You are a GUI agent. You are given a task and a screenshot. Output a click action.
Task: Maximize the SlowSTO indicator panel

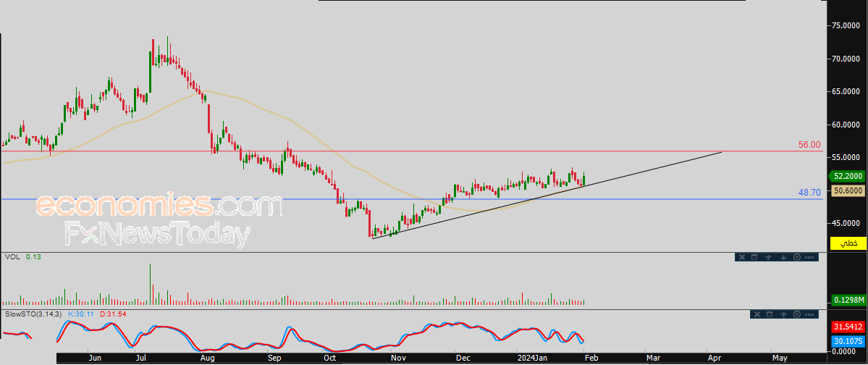[770, 314]
